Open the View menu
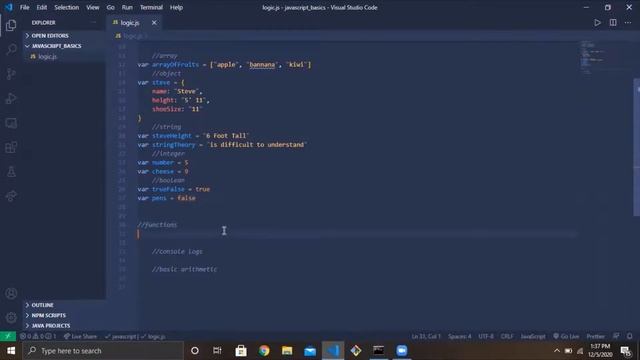 (93, 7)
